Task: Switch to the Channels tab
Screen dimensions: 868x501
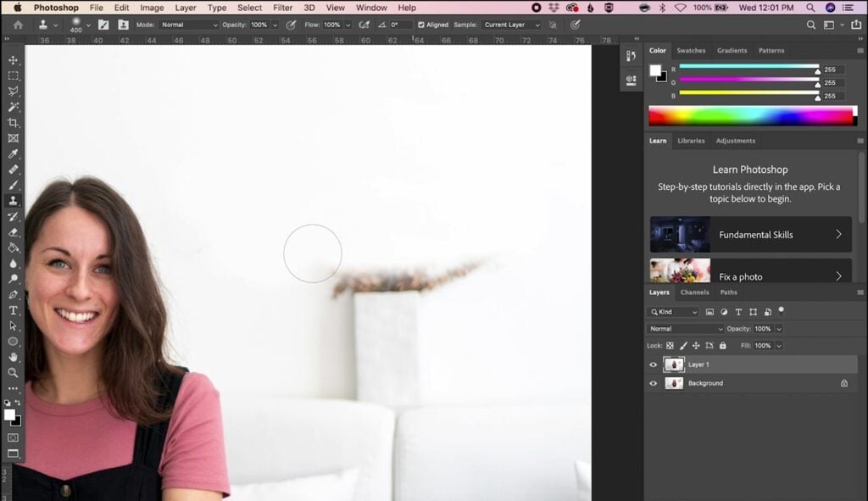Action: [694, 292]
